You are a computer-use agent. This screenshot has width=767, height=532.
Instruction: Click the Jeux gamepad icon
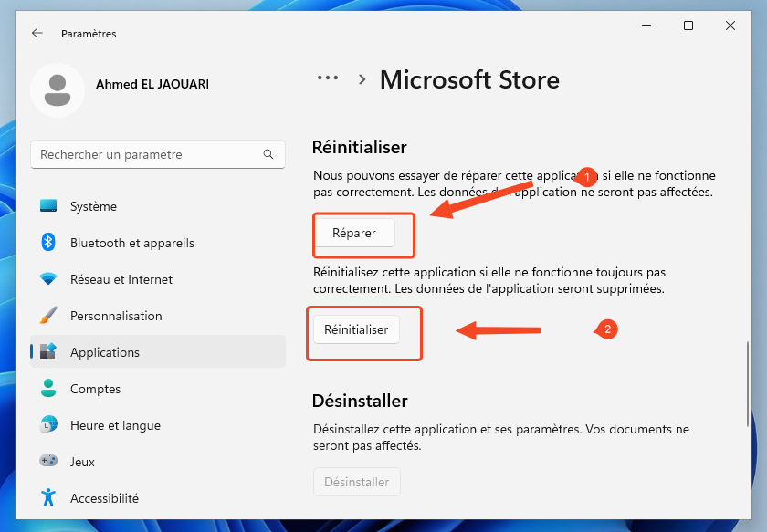click(x=48, y=462)
